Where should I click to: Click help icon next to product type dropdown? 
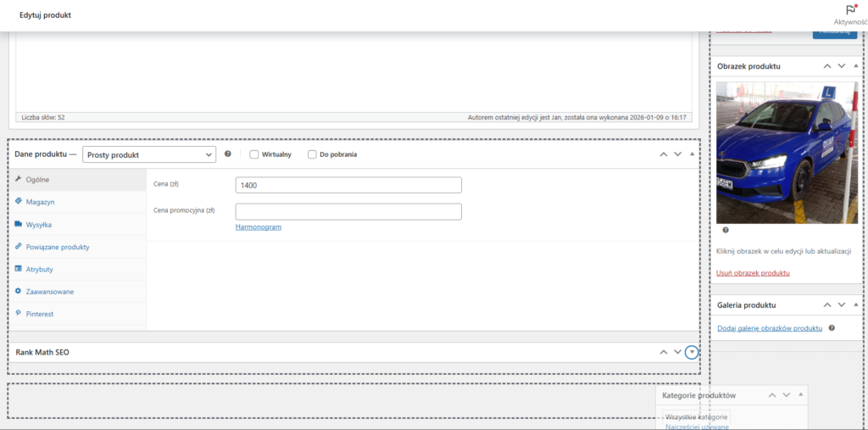click(228, 154)
